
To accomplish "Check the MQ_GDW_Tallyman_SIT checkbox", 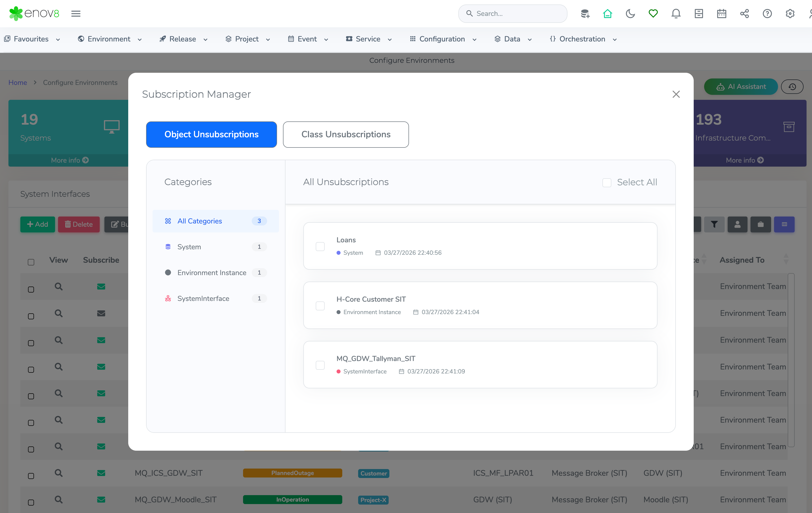I will [320, 365].
